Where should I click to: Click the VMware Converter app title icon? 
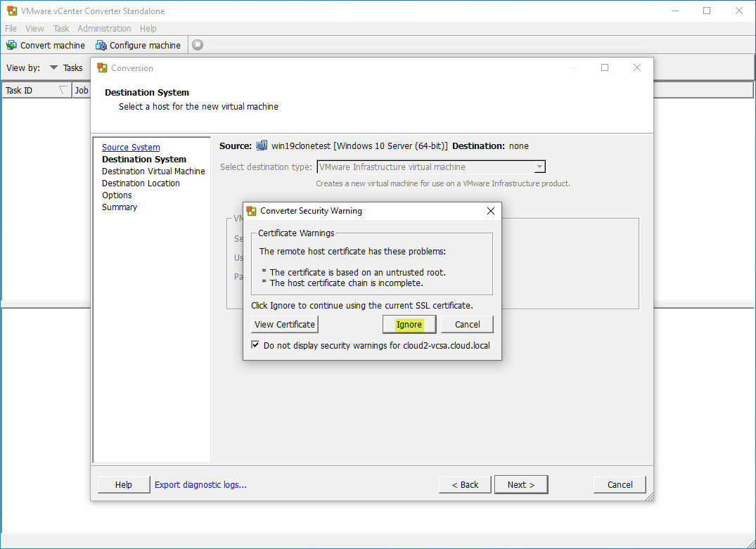12,11
